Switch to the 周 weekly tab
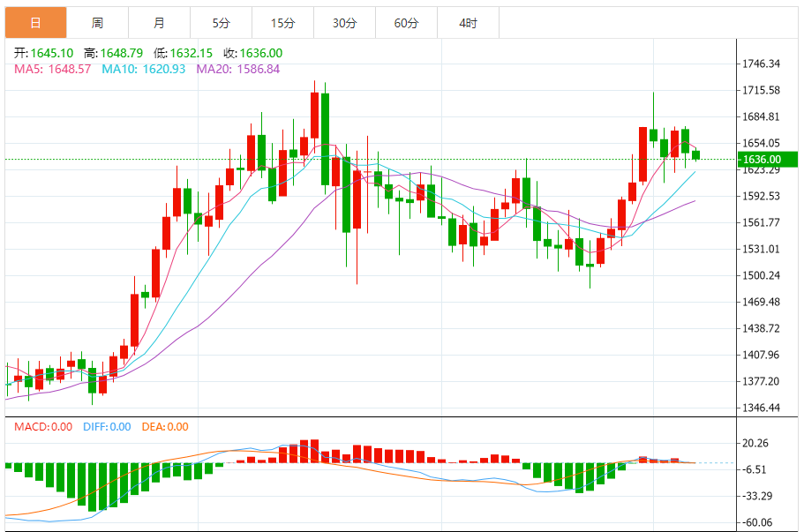The height and width of the screenshot is (532, 804). (97, 23)
